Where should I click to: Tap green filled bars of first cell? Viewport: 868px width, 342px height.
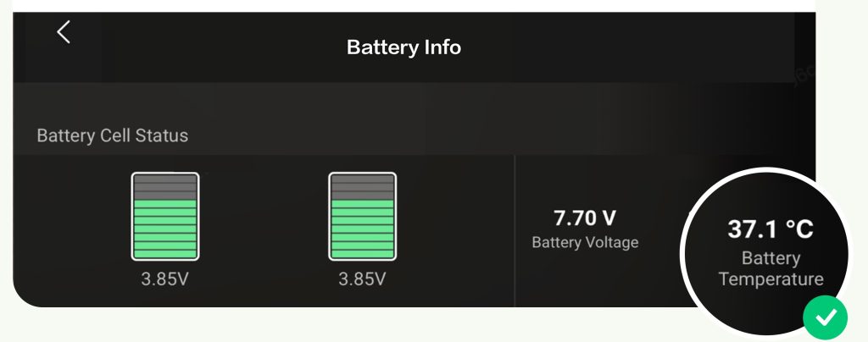coord(165,229)
